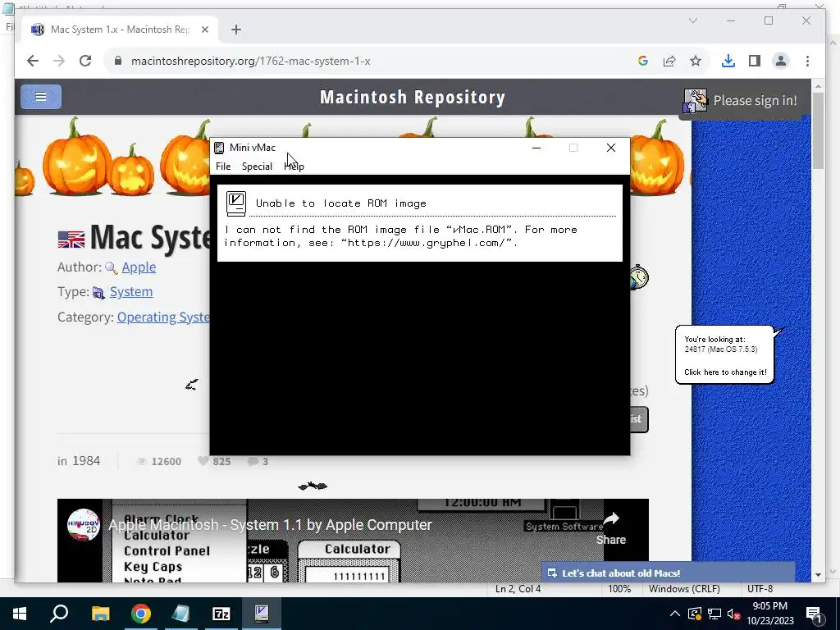Open the System type link
Image resolution: width=840 pixels, height=630 pixels.
pyautogui.click(x=131, y=291)
